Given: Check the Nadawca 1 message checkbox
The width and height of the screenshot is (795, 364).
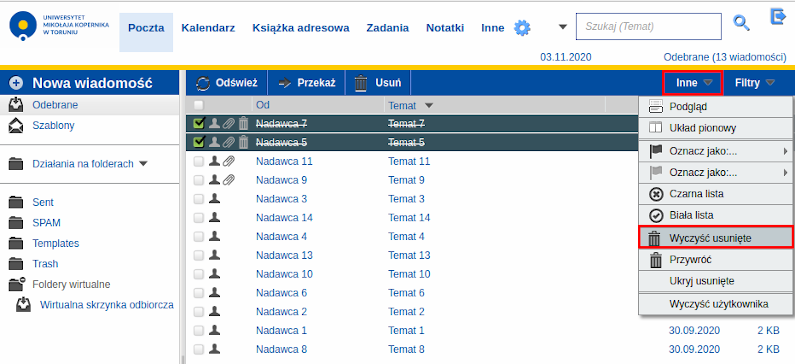Looking at the screenshot, I should (199, 331).
